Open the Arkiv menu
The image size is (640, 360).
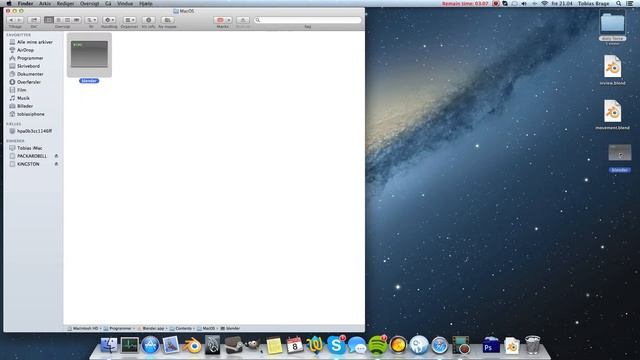pos(45,3)
